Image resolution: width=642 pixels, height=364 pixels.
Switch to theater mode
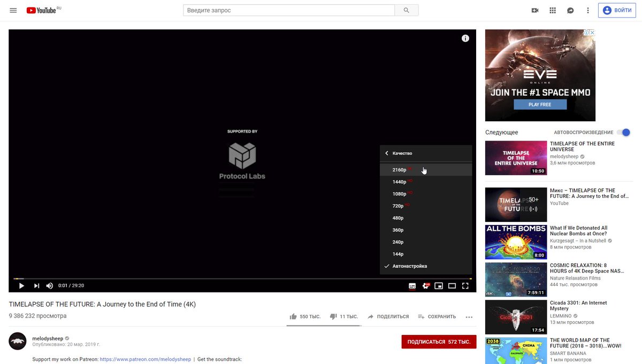(452, 285)
